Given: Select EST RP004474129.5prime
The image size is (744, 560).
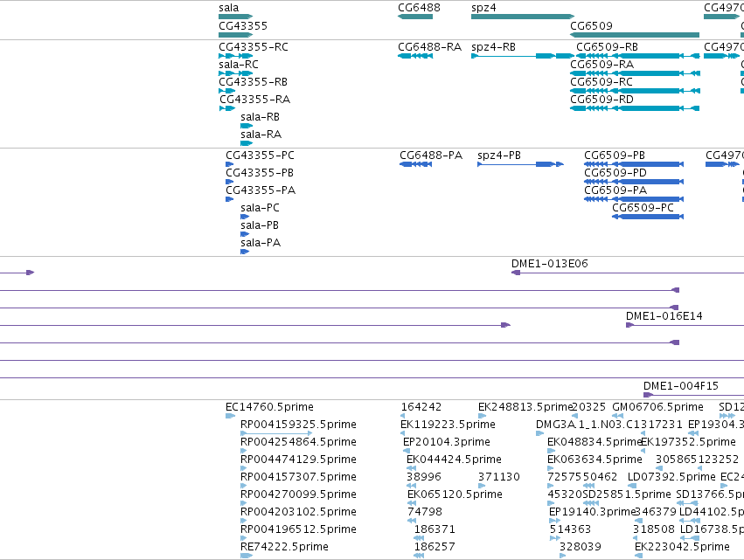Looking at the screenshot, I should (x=243, y=468).
